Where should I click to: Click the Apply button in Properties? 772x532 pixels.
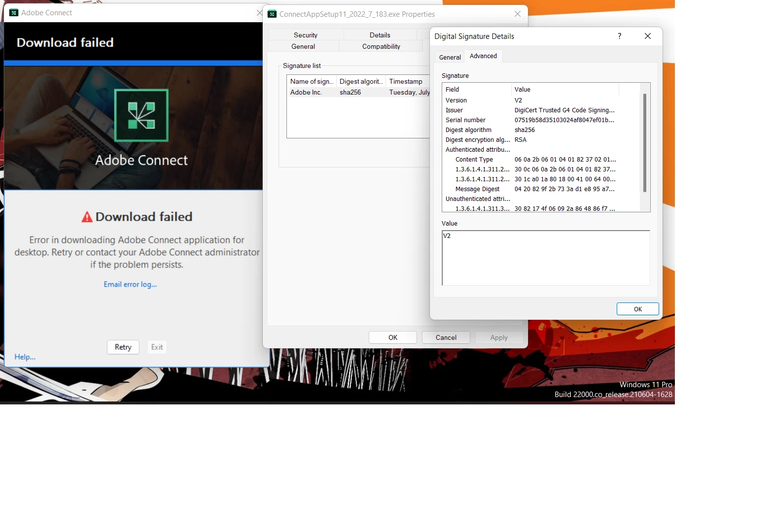pyautogui.click(x=499, y=337)
